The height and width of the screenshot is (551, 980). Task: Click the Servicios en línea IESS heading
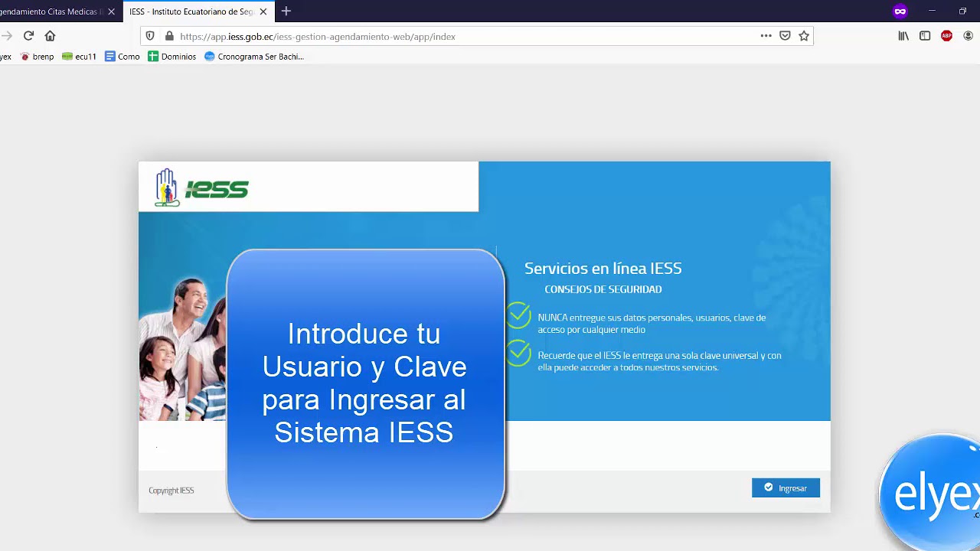click(x=603, y=269)
